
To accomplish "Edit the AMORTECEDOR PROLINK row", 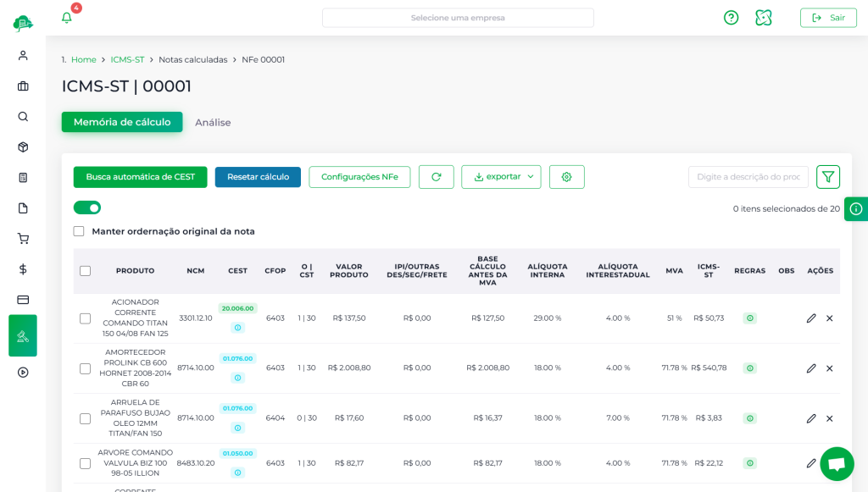I will (x=811, y=368).
